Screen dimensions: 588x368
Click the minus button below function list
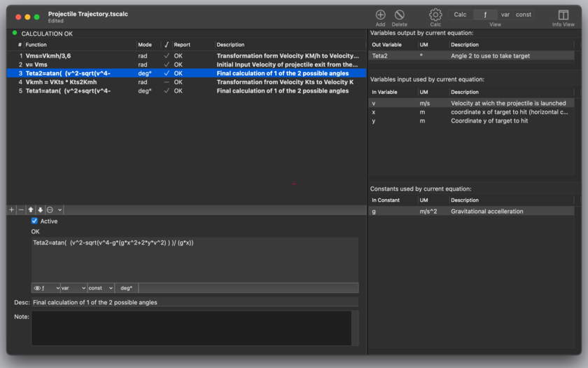pos(21,210)
